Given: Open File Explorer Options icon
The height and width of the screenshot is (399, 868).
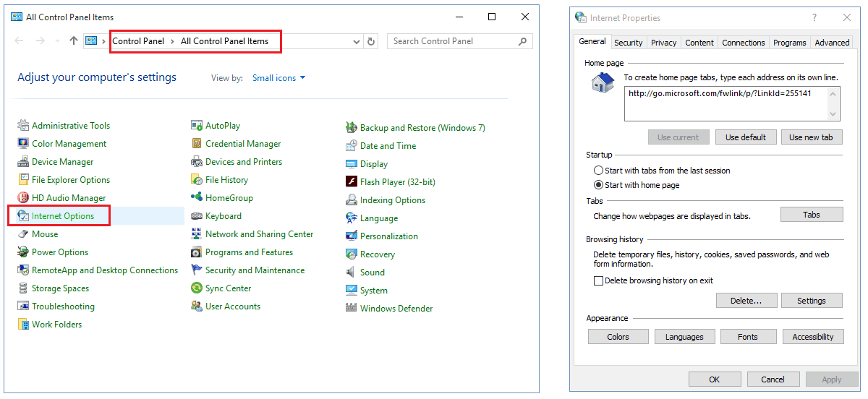Looking at the screenshot, I should coord(23,180).
